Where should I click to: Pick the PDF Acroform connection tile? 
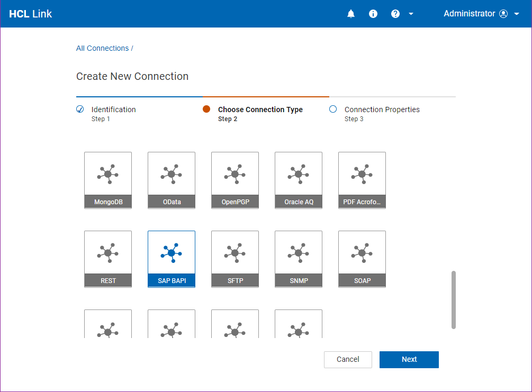tap(362, 180)
